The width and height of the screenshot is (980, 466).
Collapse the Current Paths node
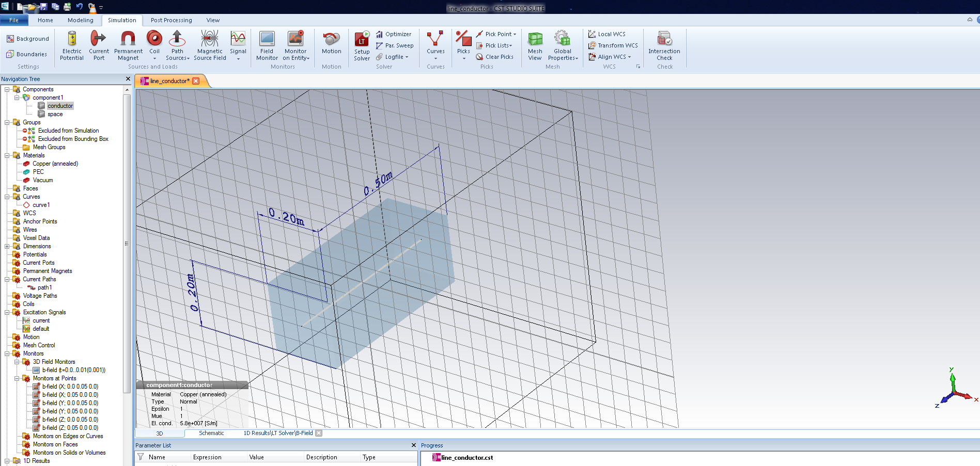(7, 279)
